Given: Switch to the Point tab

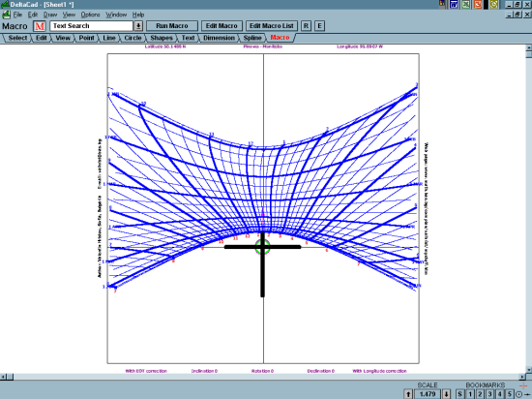Looking at the screenshot, I should (86, 38).
